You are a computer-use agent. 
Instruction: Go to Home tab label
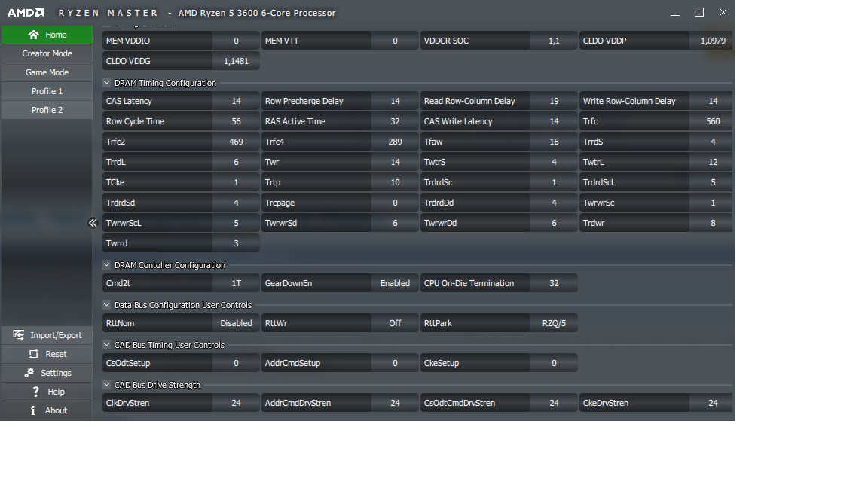coord(56,35)
